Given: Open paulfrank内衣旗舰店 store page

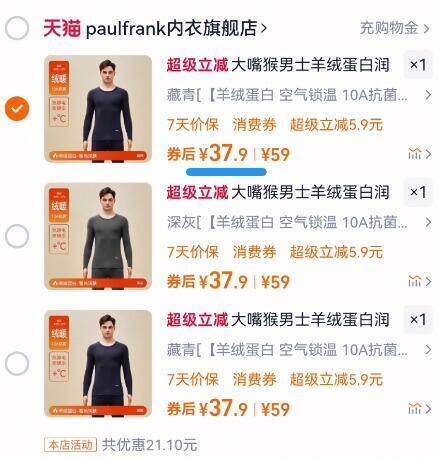Looking at the screenshot, I should pyautogui.click(x=176, y=28).
